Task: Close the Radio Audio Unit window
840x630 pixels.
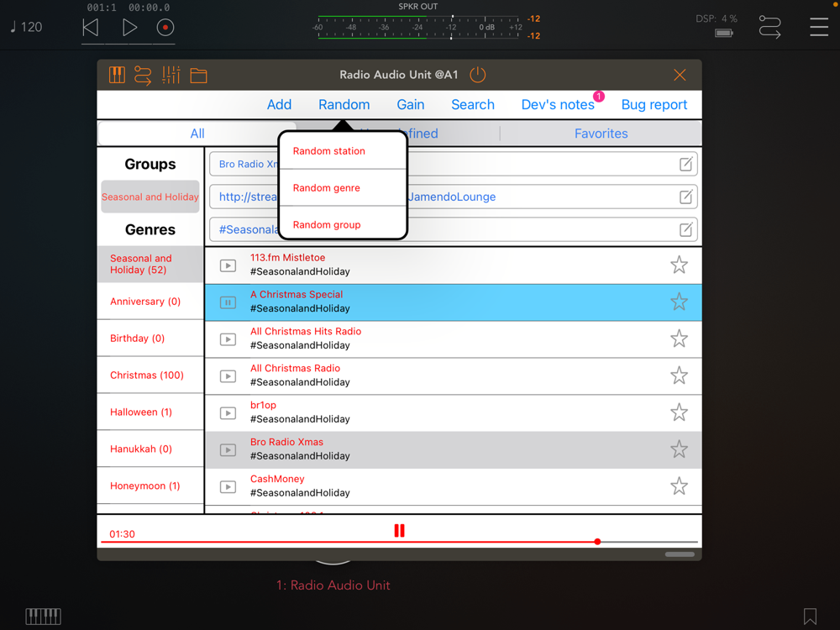Action: pyautogui.click(x=680, y=75)
